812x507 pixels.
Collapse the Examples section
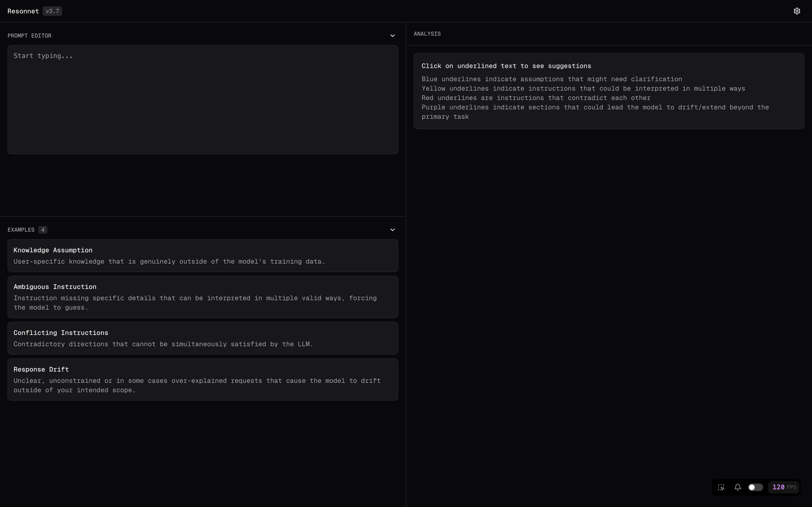pos(392,230)
